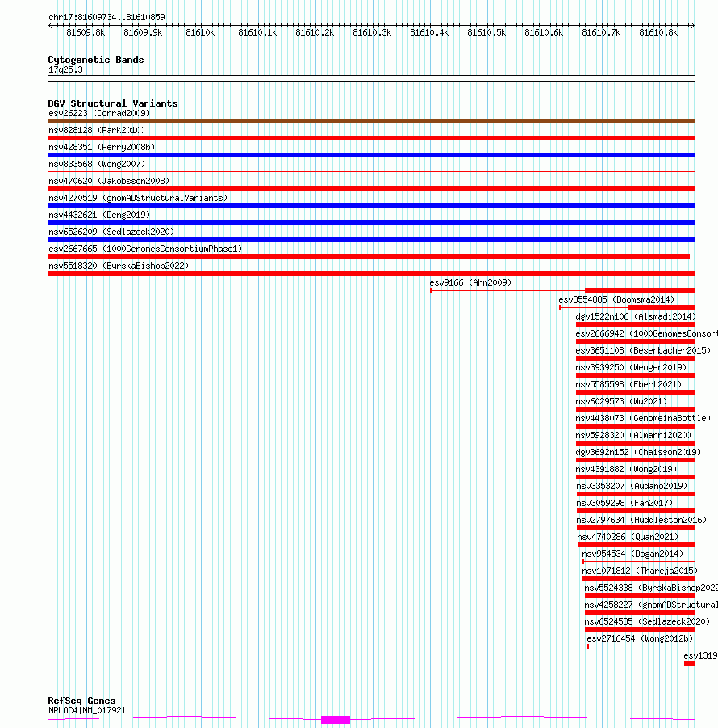
Task: Open the nsv828128 (Park2010) variant label
Action: point(97,130)
